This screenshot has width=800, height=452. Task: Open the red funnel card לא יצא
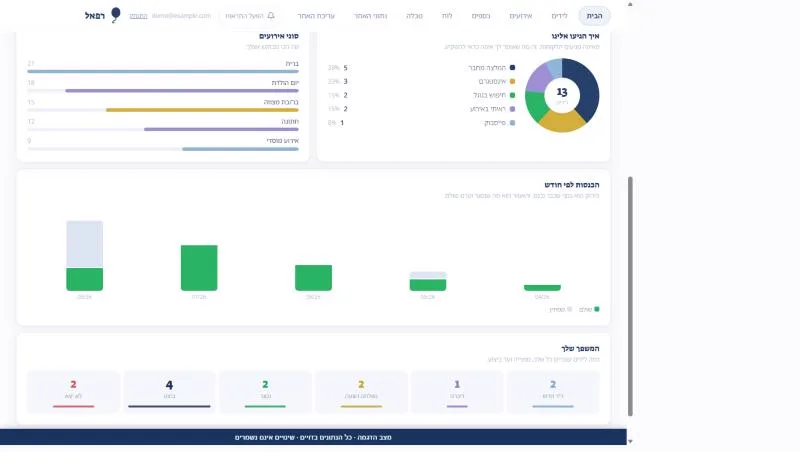coord(73,392)
